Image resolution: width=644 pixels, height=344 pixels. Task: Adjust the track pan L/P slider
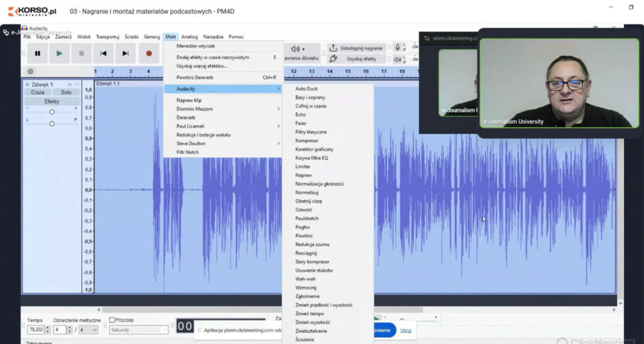pos(52,123)
